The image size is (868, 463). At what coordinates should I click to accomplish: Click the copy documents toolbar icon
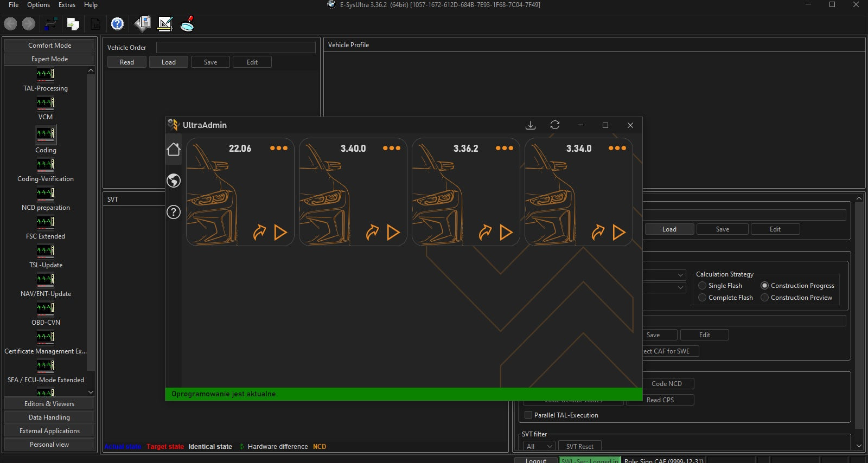pyautogui.click(x=73, y=24)
